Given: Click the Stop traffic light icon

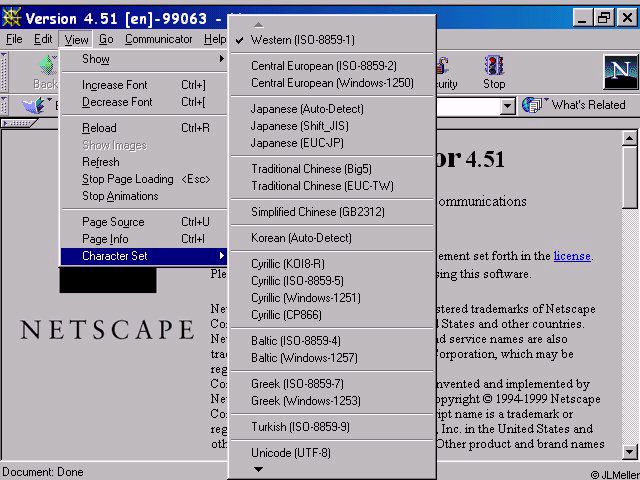Looking at the screenshot, I should click(x=494, y=66).
